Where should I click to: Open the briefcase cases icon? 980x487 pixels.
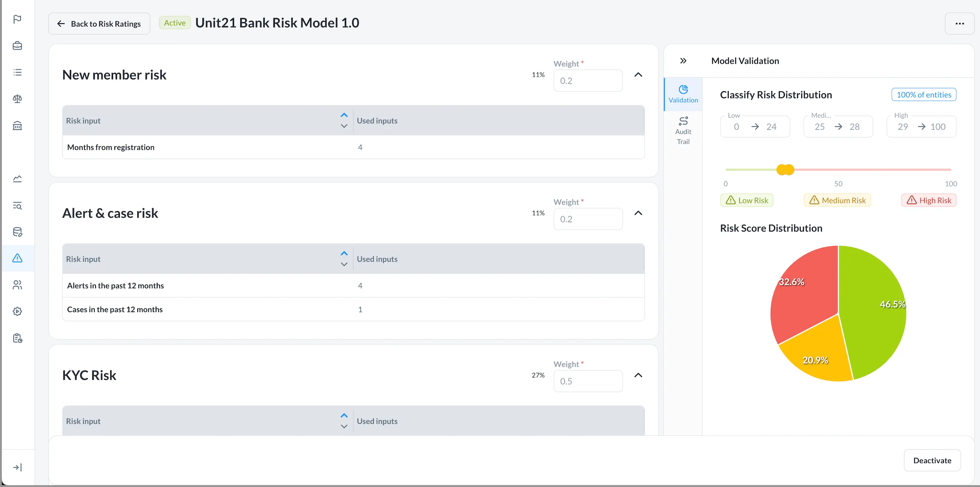[x=17, y=46]
